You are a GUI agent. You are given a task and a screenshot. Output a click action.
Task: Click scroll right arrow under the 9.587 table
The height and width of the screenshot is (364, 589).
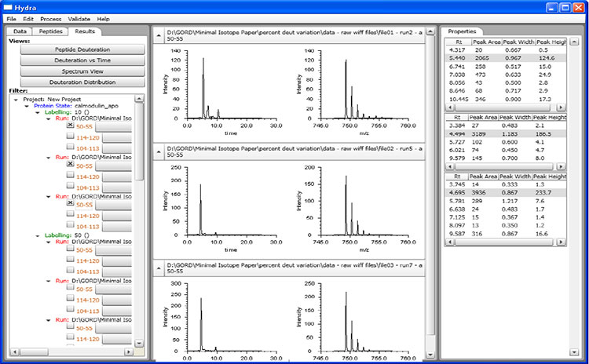click(561, 242)
